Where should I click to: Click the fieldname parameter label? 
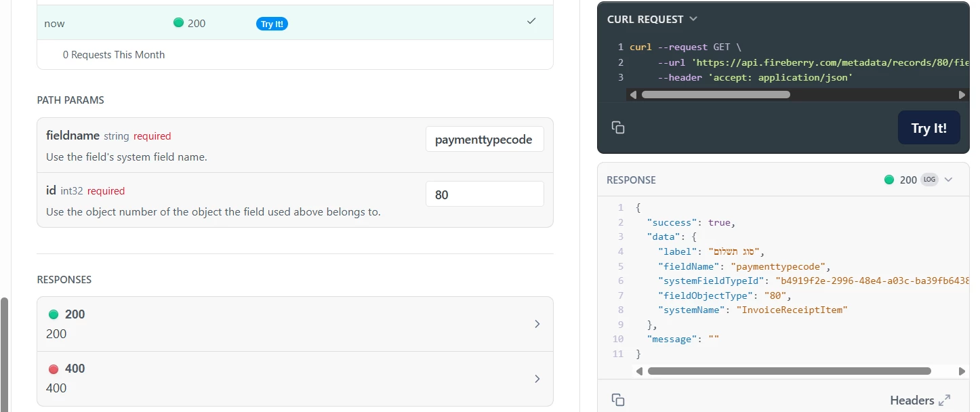point(73,136)
